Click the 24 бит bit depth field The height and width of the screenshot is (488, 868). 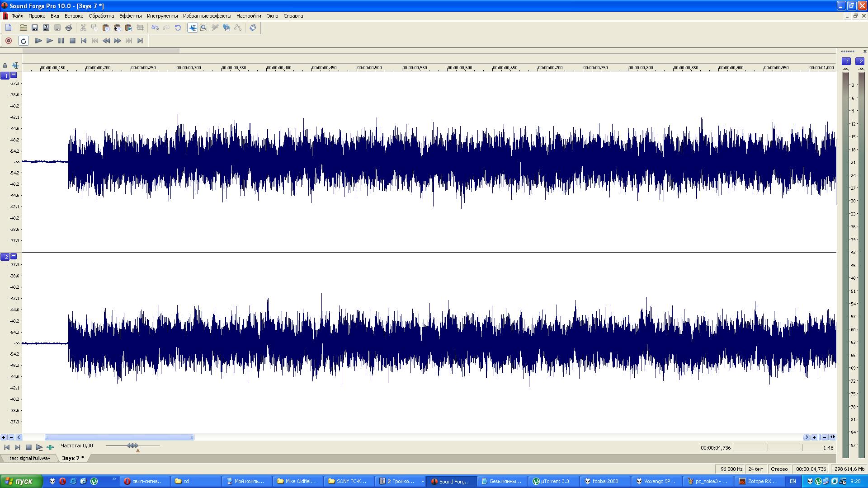click(756, 469)
